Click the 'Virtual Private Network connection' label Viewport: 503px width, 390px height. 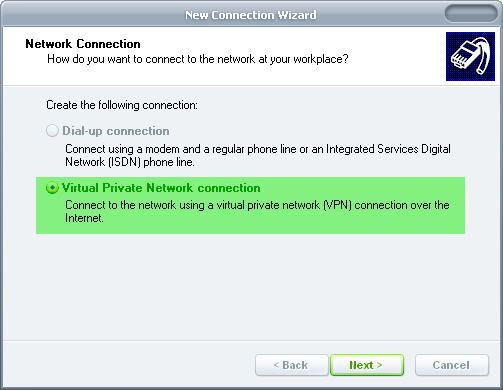coord(161,188)
